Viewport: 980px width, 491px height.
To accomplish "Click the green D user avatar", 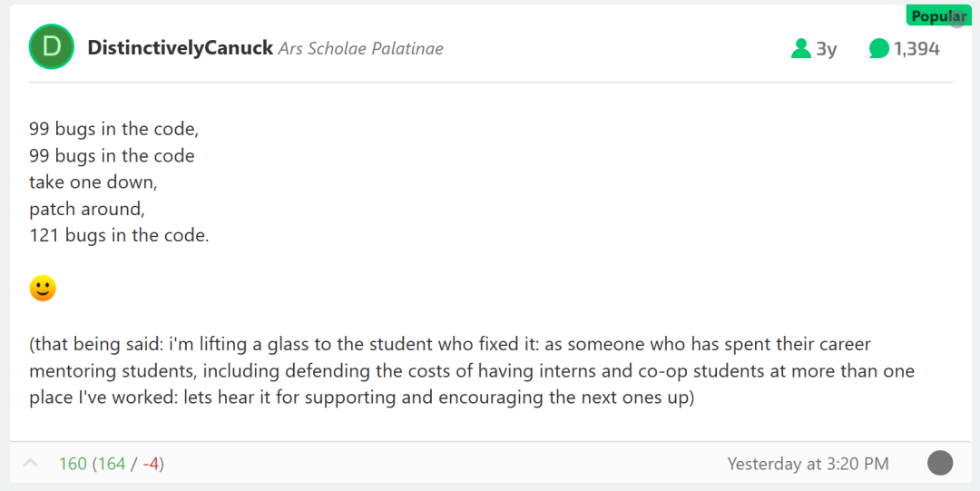I will [51, 47].
